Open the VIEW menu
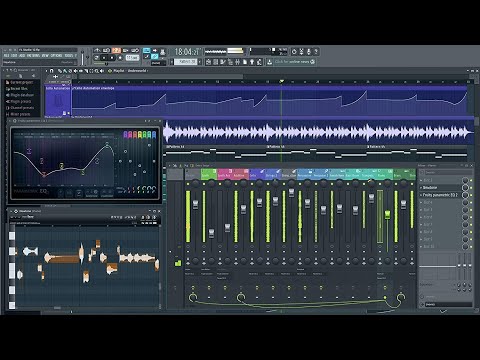Image resolution: width=480 pixels, height=360 pixels. 45,56
